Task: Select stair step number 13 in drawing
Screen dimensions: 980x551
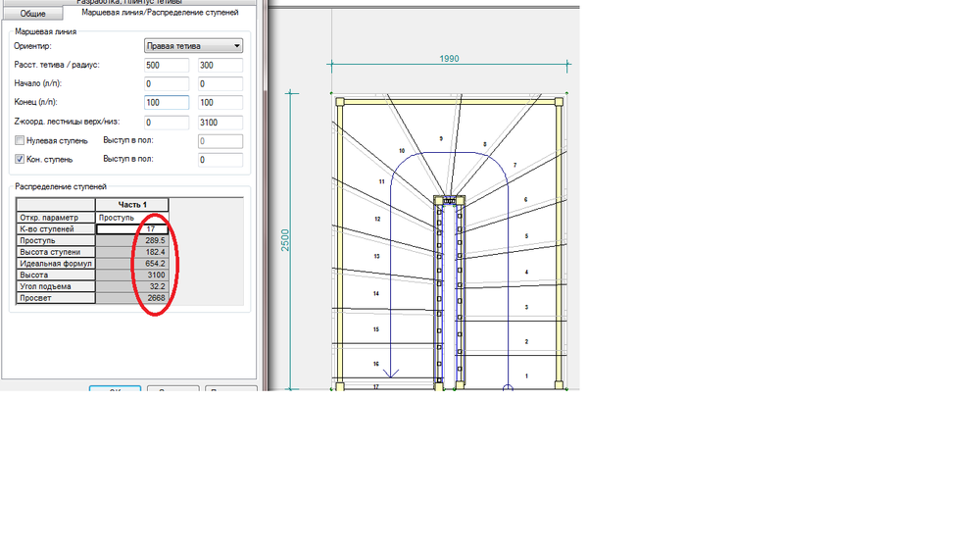Action: click(376, 256)
